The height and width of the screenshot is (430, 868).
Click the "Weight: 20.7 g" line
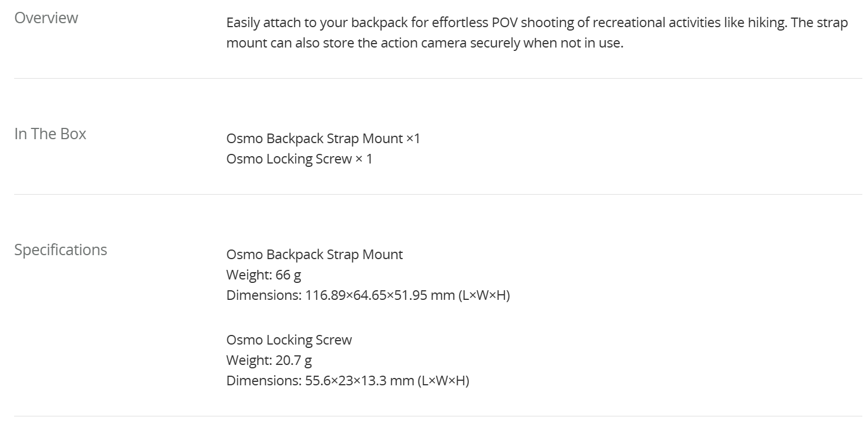click(x=269, y=360)
